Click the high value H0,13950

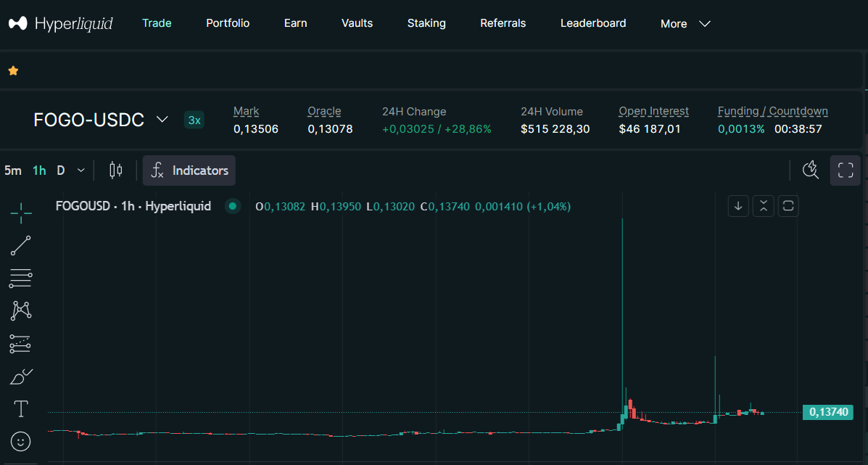point(336,207)
